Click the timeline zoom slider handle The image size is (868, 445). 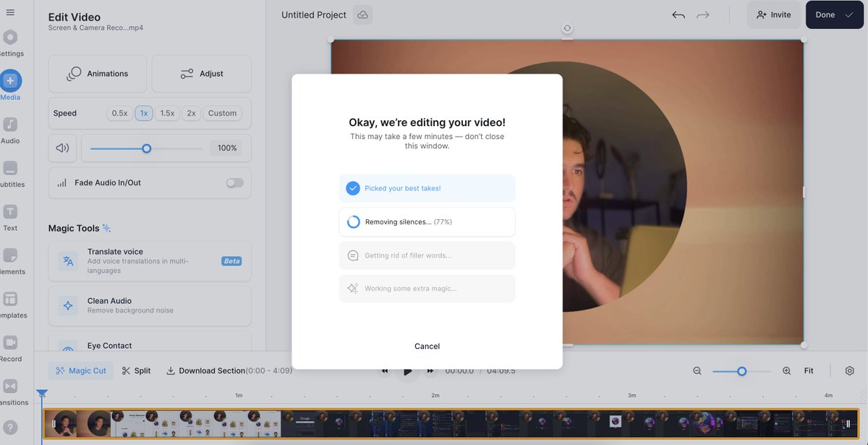(741, 370)
